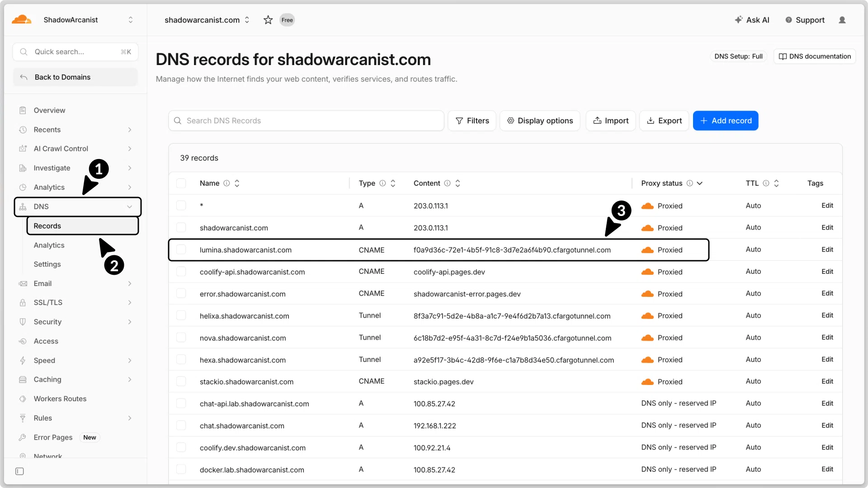Viewport: 868px width, 488px height.
Task: Expand the top-level Analytics sidebar section
Action: 130,187
